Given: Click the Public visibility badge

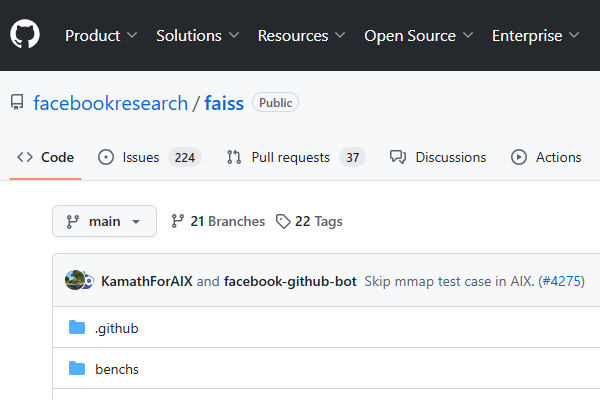Looking at the screenshot, I should click(275, 103).
